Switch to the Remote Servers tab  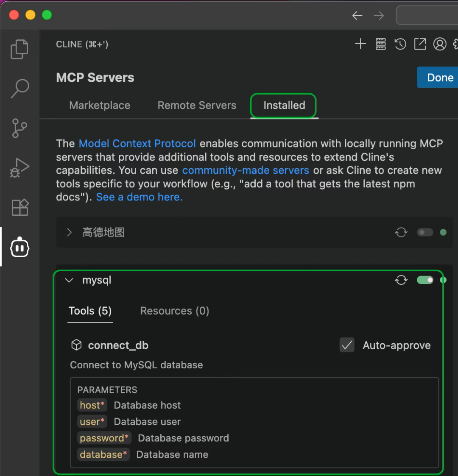coord(197,105)
